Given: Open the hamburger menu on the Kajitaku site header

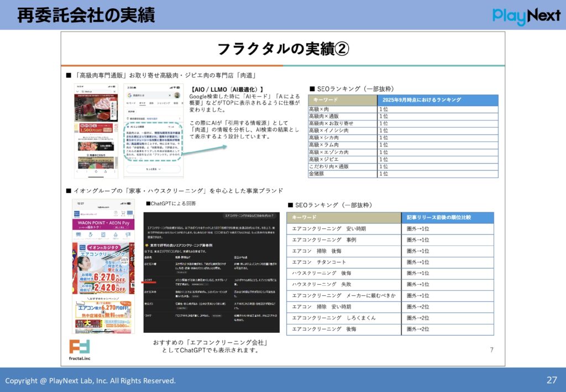Looking at the screenshot, I should pos(129,213).
